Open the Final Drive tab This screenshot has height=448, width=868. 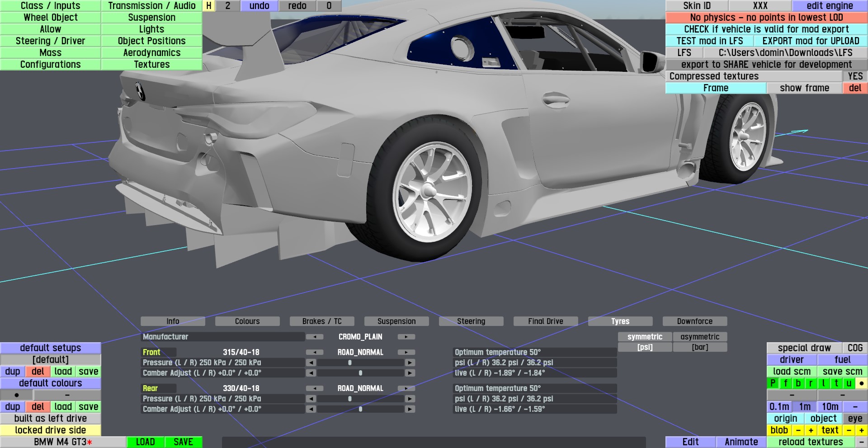[546, 321]
